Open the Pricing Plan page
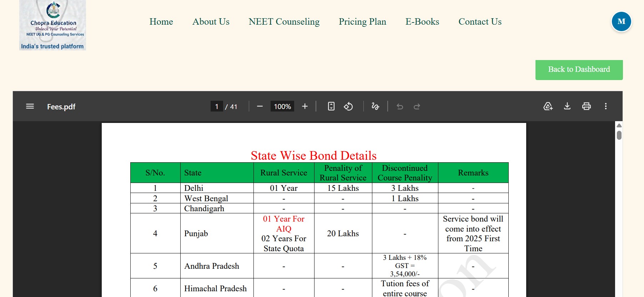644x297 pixels. pos(363,22)
